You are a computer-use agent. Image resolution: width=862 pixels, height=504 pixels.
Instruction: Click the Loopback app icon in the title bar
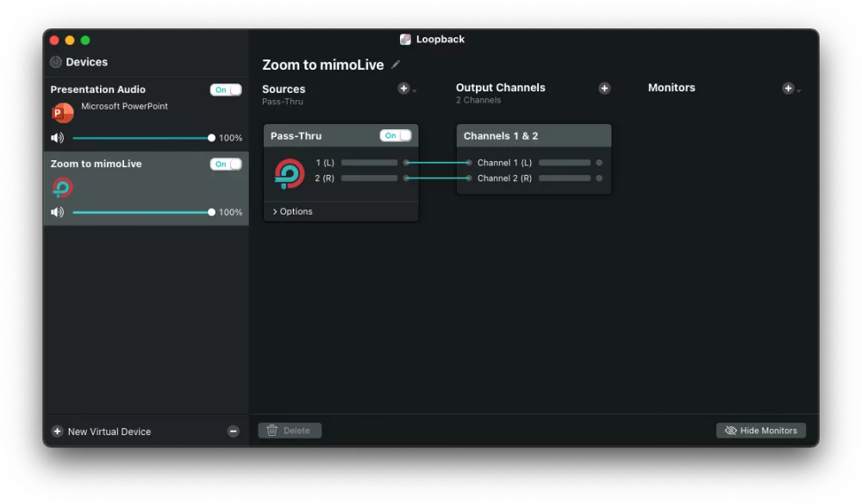405,39
